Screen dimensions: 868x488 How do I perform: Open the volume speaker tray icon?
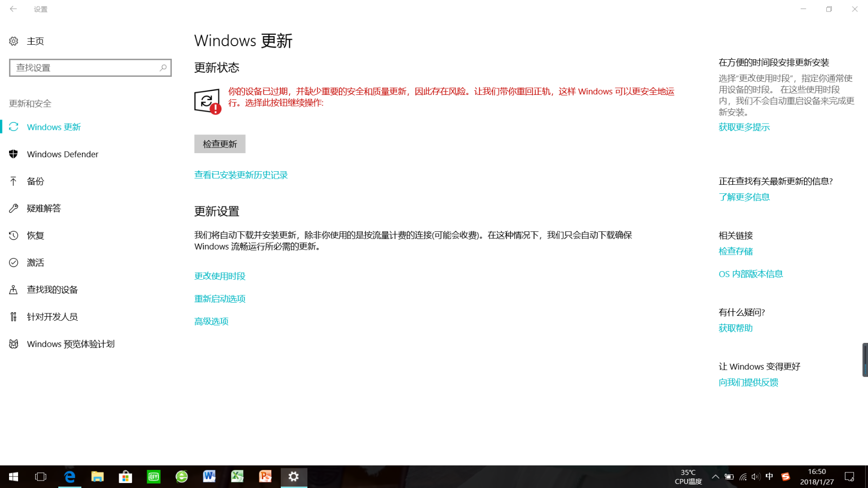755,476
